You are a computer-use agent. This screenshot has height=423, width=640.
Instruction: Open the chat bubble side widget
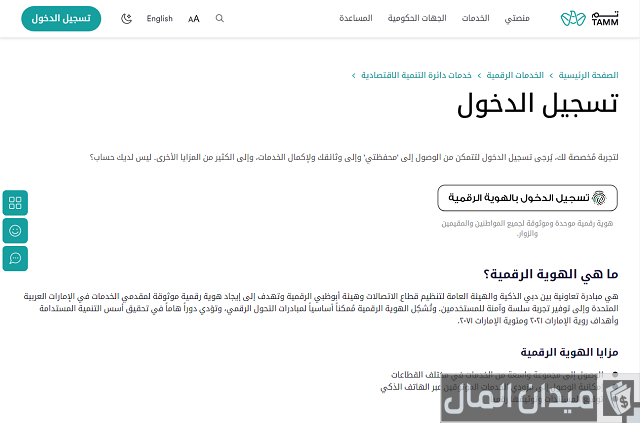click(15, 258)
